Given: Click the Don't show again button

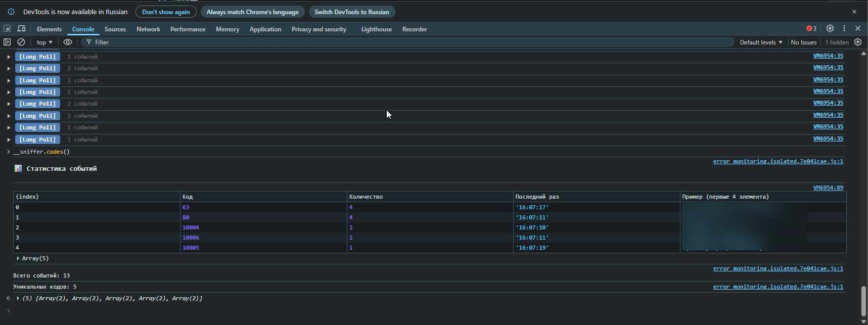Looking at the screenshot, I should 166,12.
